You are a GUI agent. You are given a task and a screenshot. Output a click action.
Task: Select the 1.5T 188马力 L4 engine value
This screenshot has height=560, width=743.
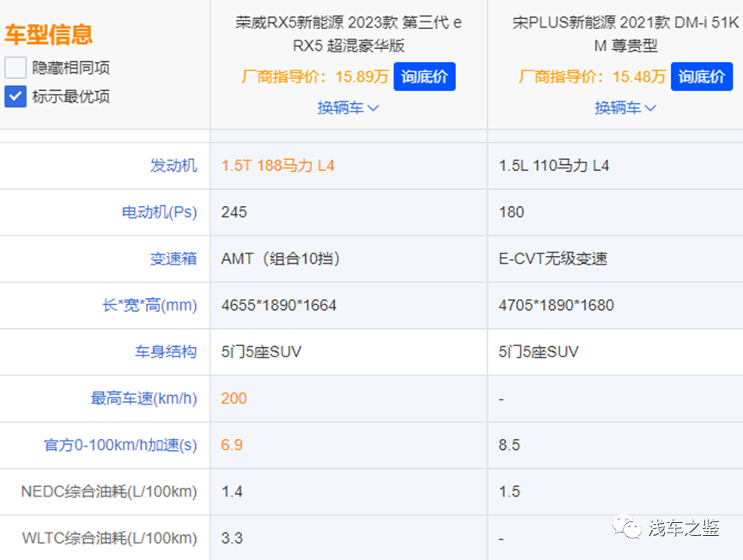pos(277,166)
